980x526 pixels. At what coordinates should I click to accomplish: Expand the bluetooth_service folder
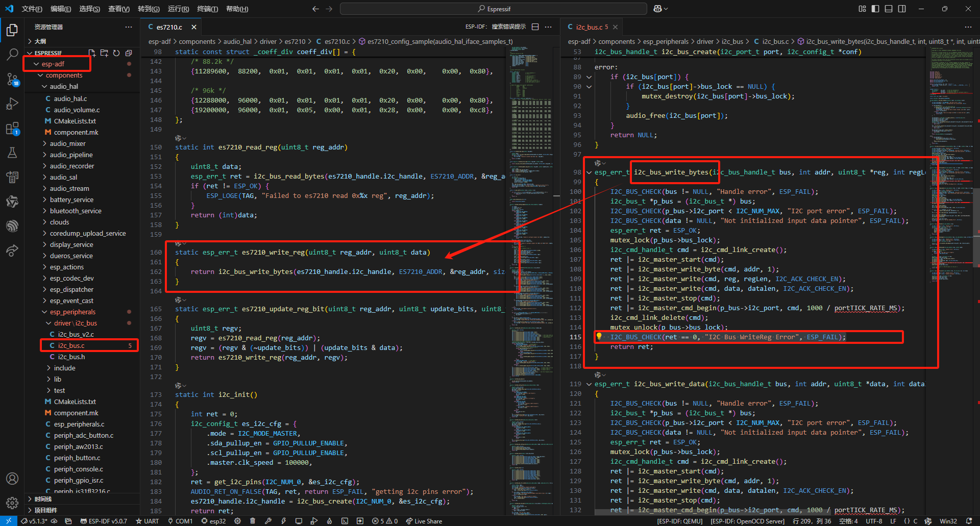click(x=44, y=211)
